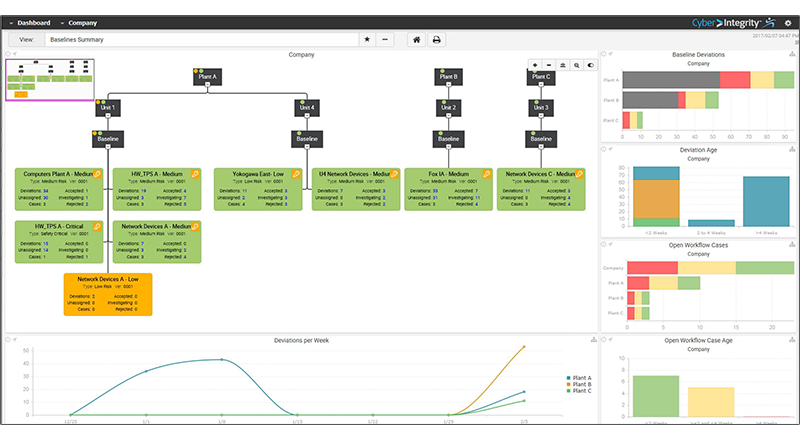Toggle the contrast display mode in the tree toolbar
Image resolution: width=800 pixels, height=441 pixels.
(590, 65)
